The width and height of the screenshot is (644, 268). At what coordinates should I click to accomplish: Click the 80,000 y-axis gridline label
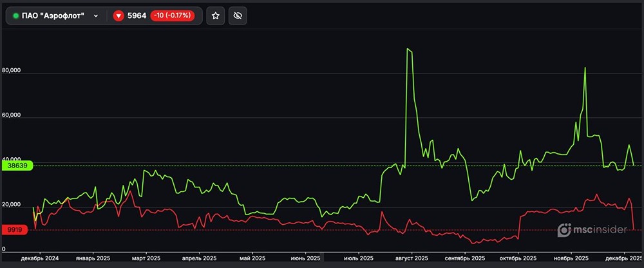[x=13, y=71]
